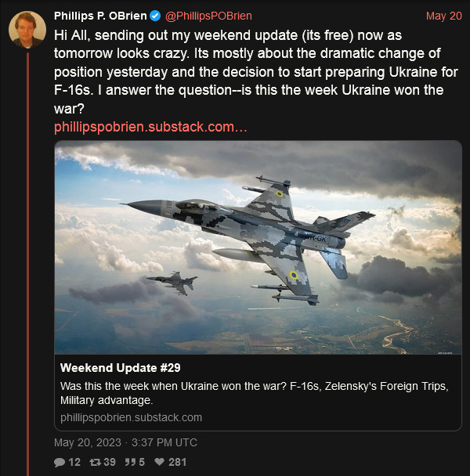Click the @PhillipsPOBrien handle
The image size is (470, 476).
click(x=207, y=16)
